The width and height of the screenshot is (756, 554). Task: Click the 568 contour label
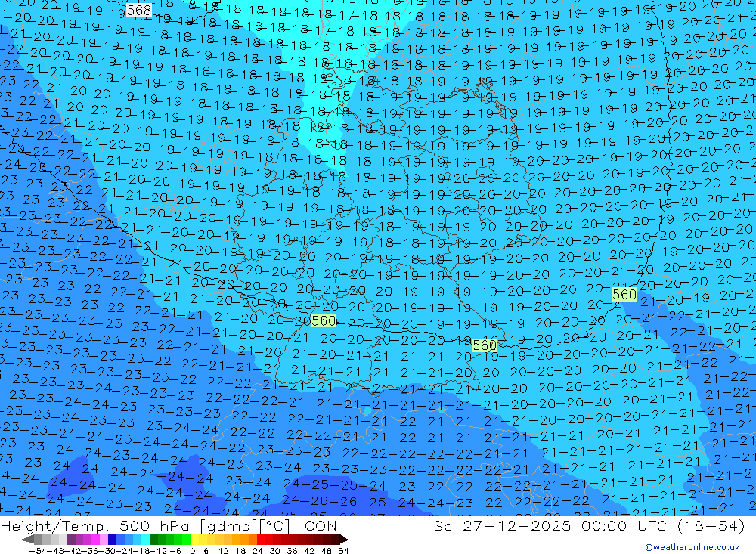(x=139, y=10)
